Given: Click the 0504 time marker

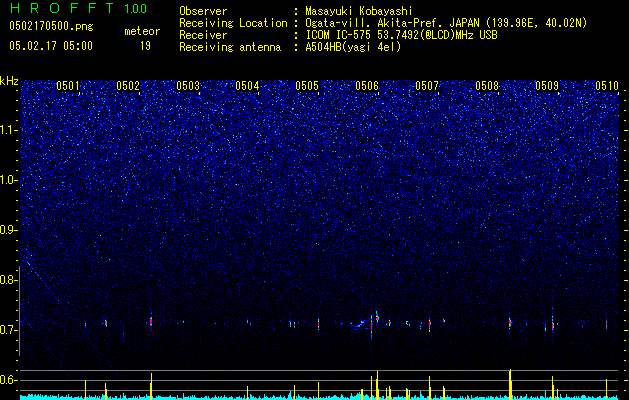Looking at the screenshot, I should 247,86.
